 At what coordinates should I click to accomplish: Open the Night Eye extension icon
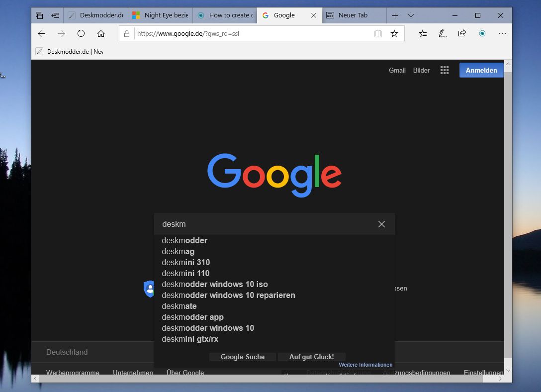click(x=482, y=33)
